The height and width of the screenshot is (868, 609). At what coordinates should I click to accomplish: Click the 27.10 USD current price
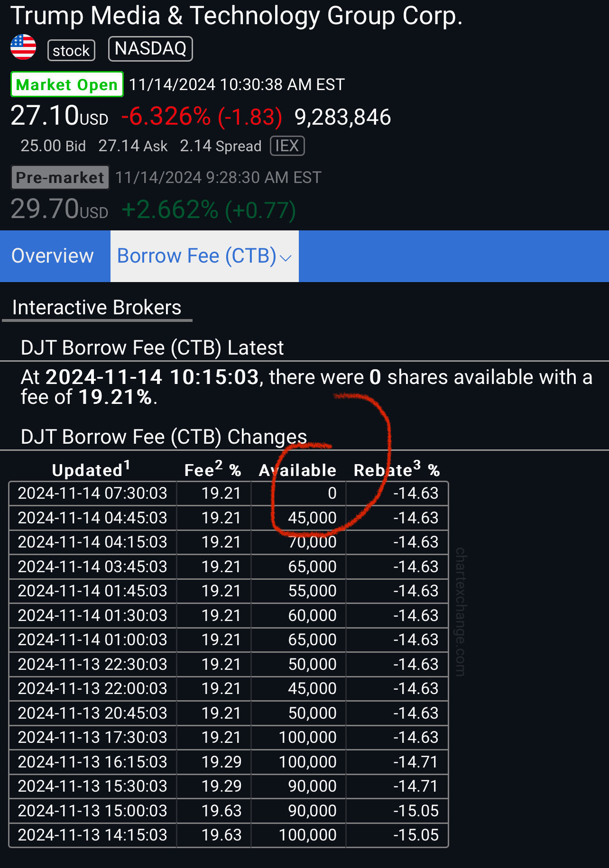pos(60,116)
